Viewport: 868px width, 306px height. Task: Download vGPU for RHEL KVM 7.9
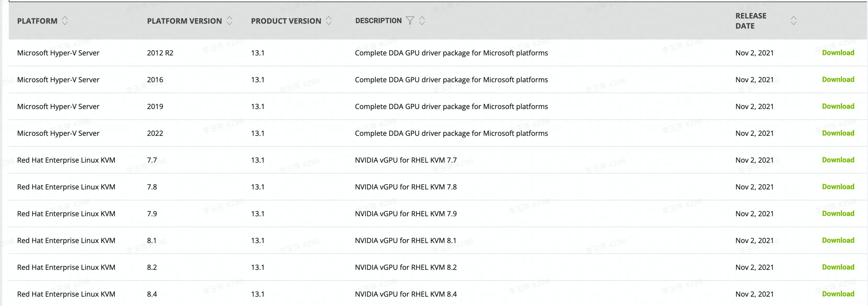[x=838, y=213]
